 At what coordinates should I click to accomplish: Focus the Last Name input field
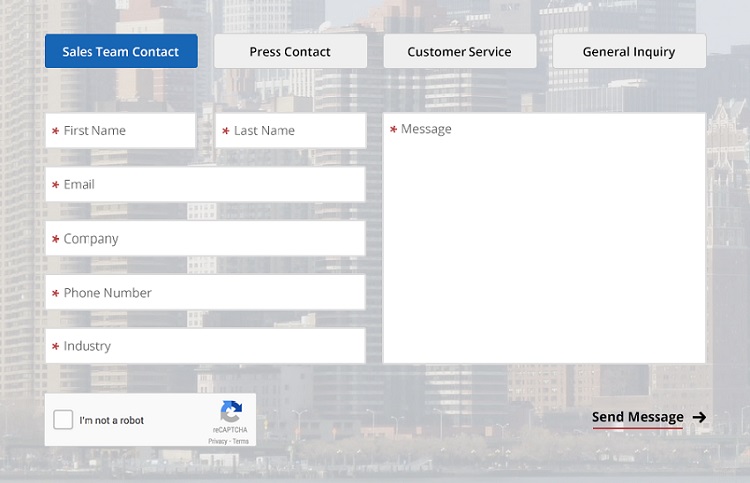[x=290, y=131]
